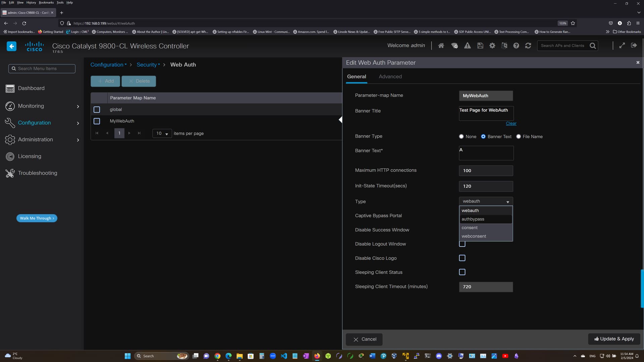
Task: Click the blue back arrow icon beside Cisco logo
Action: [11, 46]
